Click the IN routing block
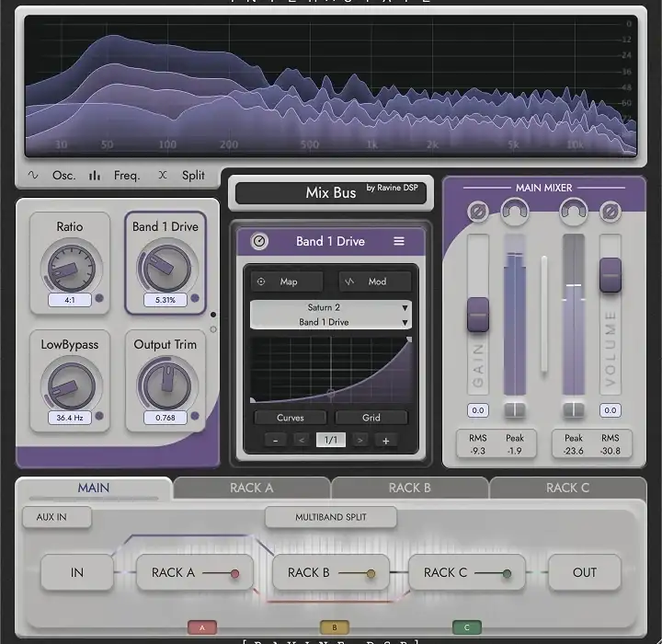The height and width of the screenshot is (644, 662). (77, 572)
